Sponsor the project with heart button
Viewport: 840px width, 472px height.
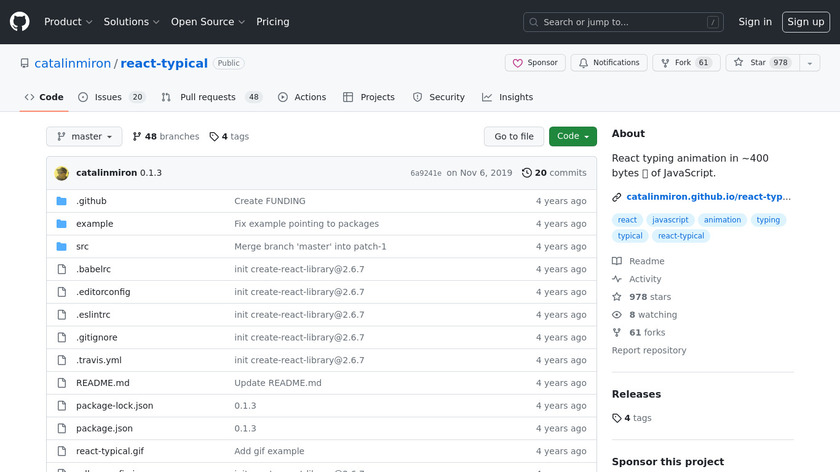pos(535,63)
